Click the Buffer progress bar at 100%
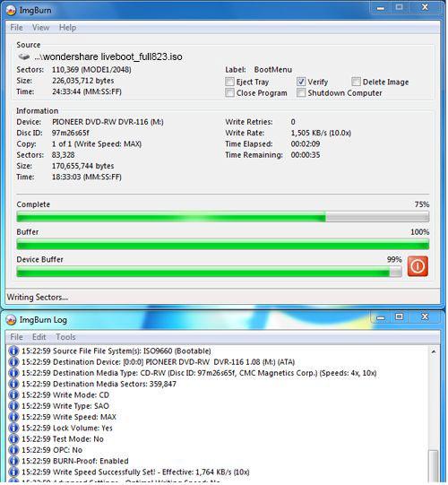This screenshot has width=448, height=485. 222,245
